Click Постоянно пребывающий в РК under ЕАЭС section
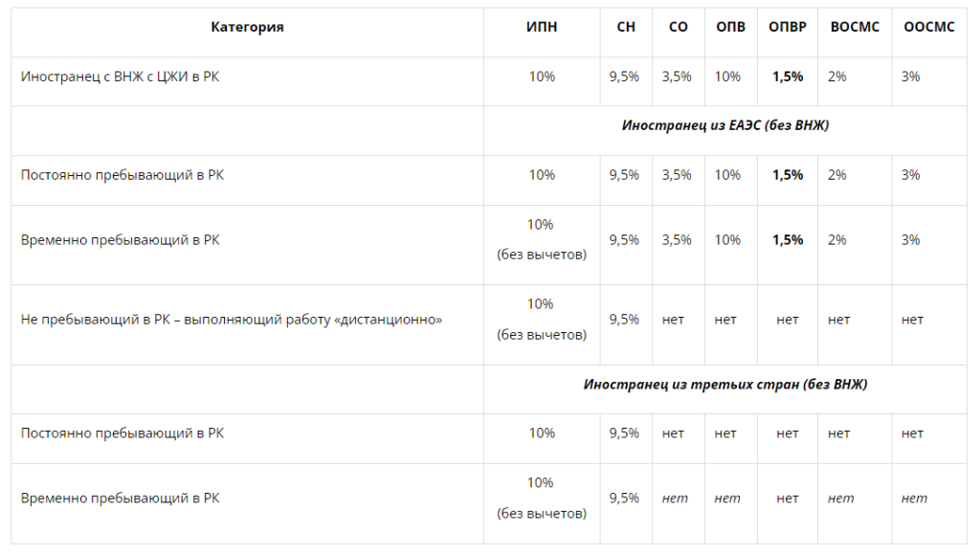Image resolution: width=980 pixels, height=556 pixels. (x=122, y=175)
